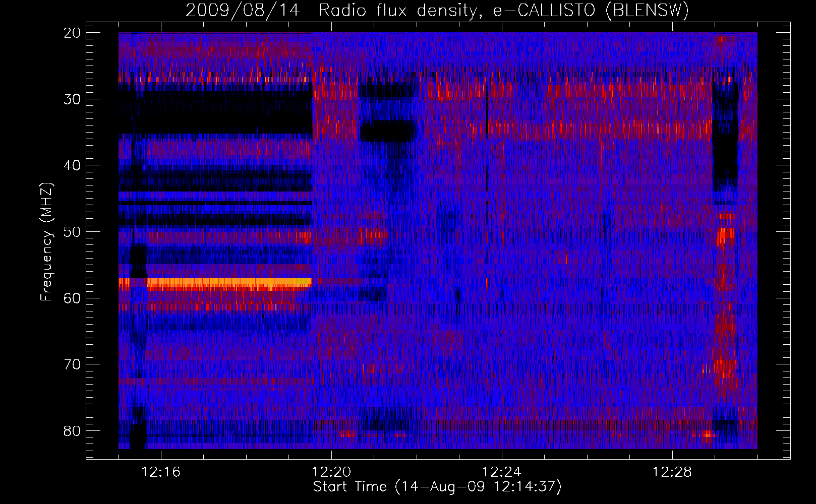This screenshot has width=816, height=504.
Task: Click the large black block between 30 and 35 MHz
Action: 216,112
